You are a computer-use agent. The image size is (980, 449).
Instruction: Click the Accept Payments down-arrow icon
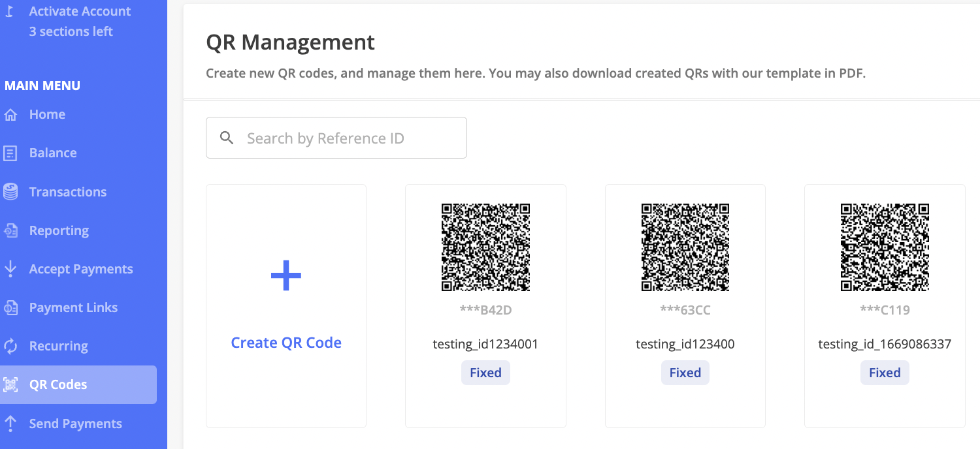(10, 269)
